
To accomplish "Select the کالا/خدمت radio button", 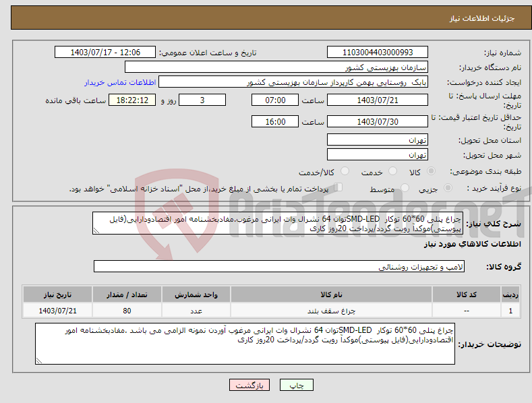I will pyautogui.click(x=345, y=171).
